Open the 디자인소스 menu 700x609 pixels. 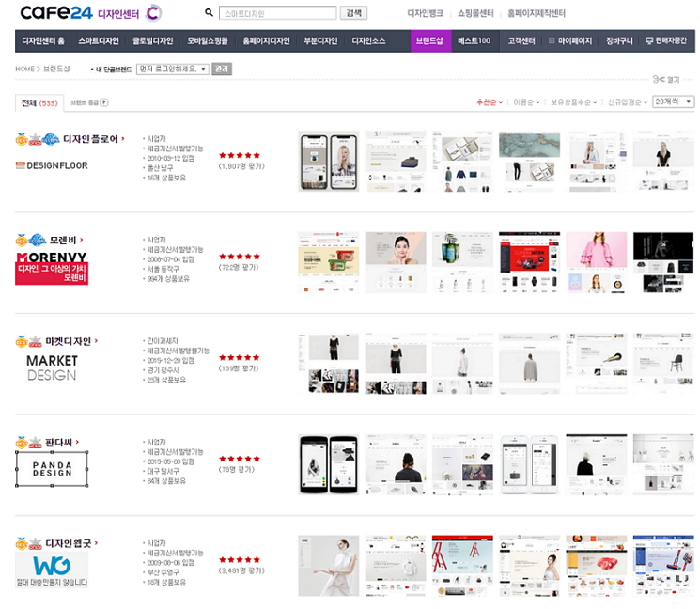click(368, 41)
